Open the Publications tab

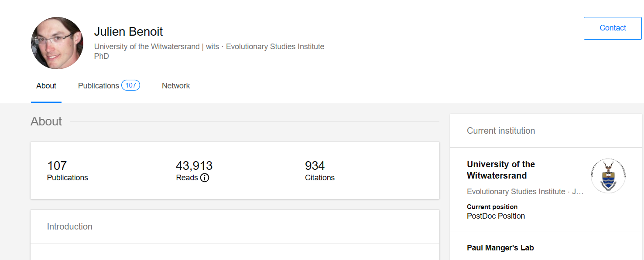tap(99, 86)
